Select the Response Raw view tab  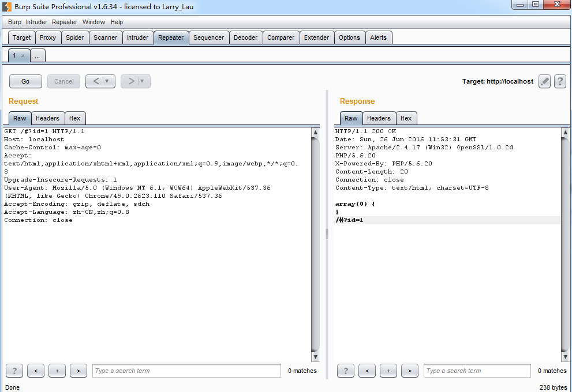[351, 118]
